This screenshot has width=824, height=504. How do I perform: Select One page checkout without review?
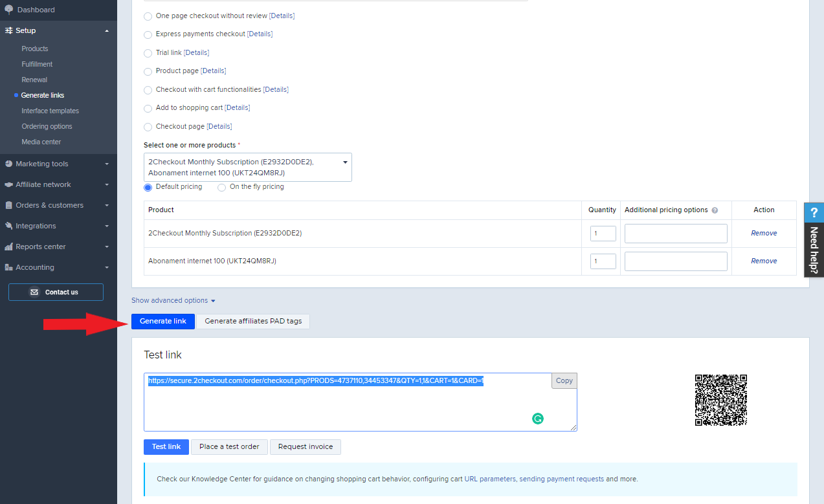point(148,16)
